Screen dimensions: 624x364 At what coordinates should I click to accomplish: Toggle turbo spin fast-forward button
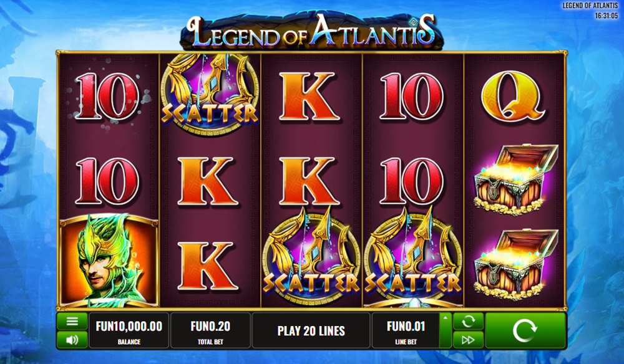[468, 340]
